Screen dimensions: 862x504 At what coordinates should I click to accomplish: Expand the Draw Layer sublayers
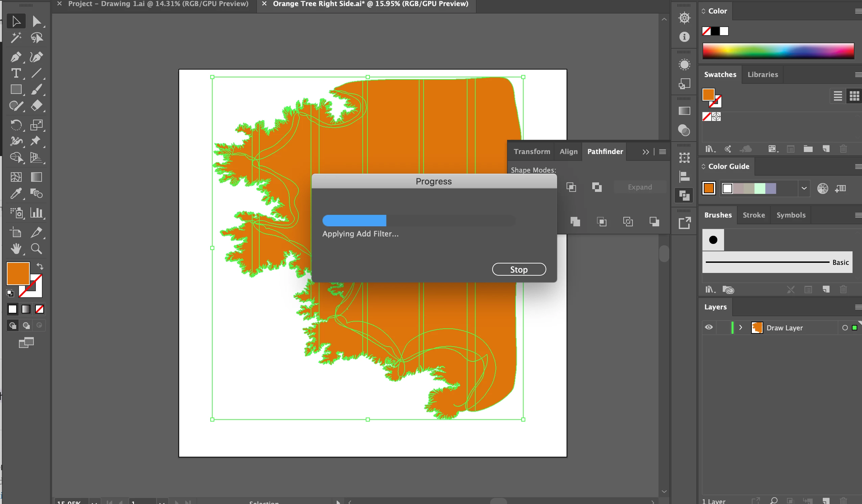(741, 328)
